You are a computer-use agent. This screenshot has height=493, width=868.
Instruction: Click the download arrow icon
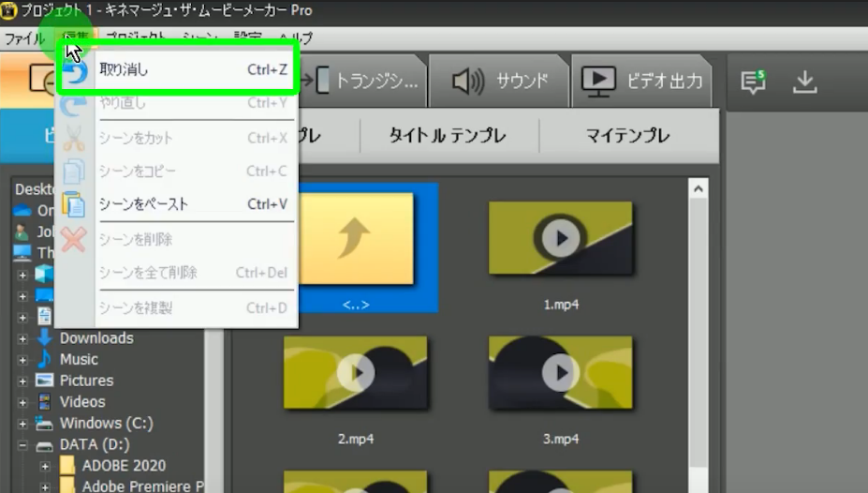click(x=804, y=82)
